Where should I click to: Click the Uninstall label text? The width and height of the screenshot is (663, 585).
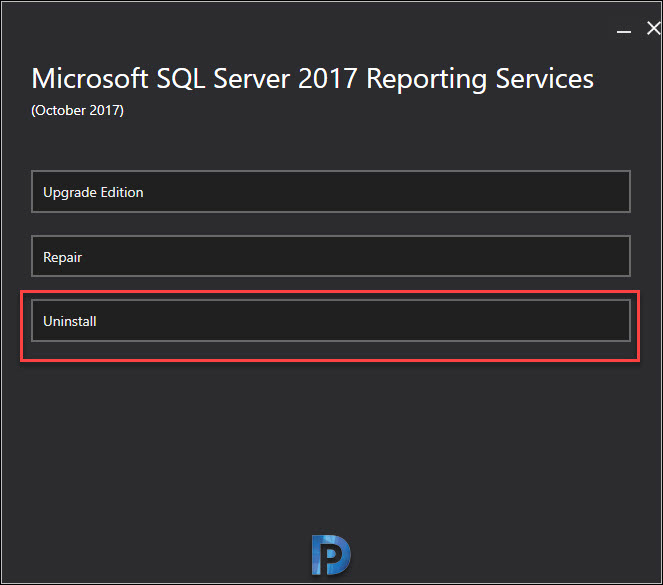pos(70,321)
